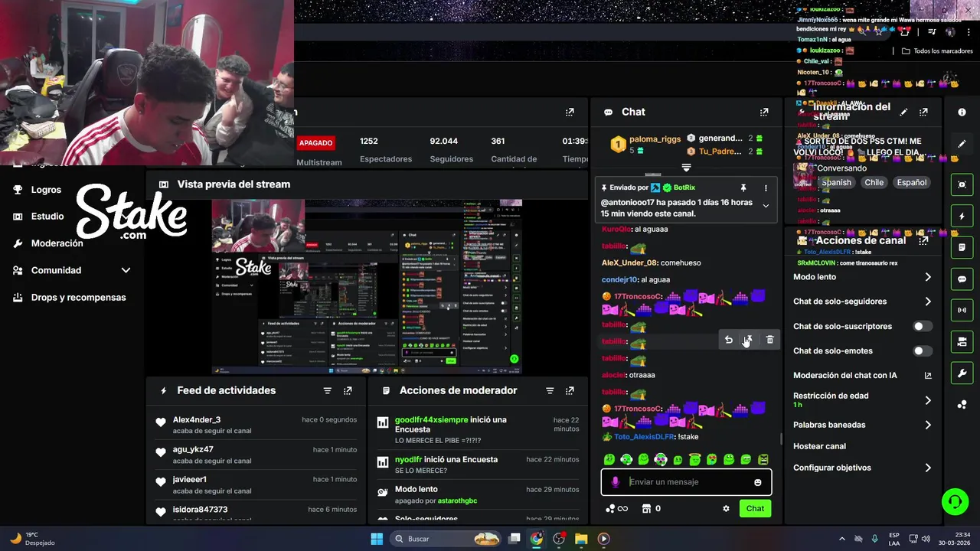Toggle Chat de solo-emotes switch

point(923,350)
